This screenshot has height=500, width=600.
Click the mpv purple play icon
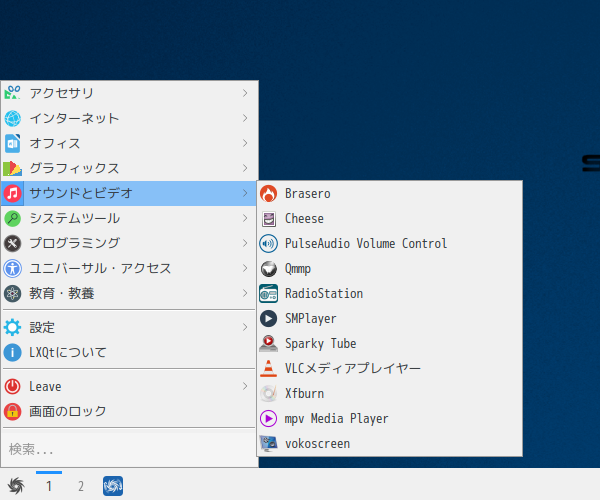click(x=269, y=419)
